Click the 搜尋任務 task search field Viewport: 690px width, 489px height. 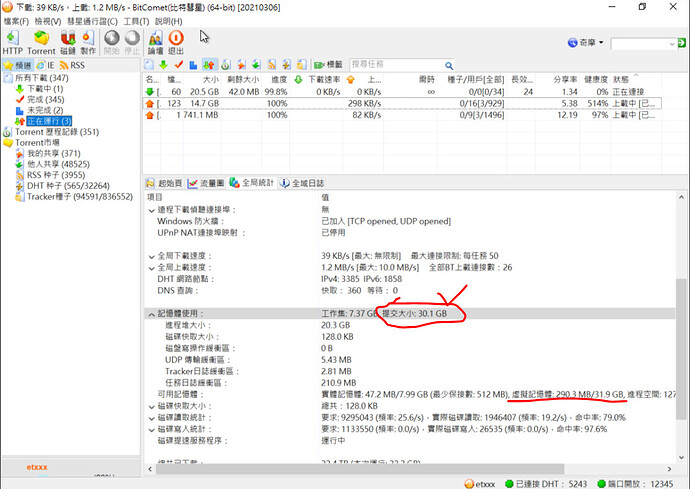coord(396,65)
